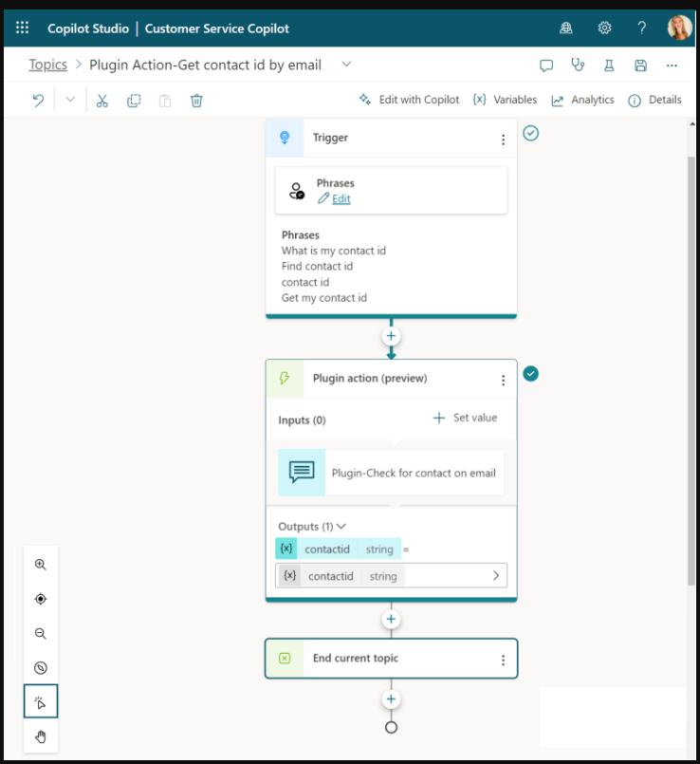Open the settings gear icon
The height and width of the screenshot is (764, 700).
[604, 28]
